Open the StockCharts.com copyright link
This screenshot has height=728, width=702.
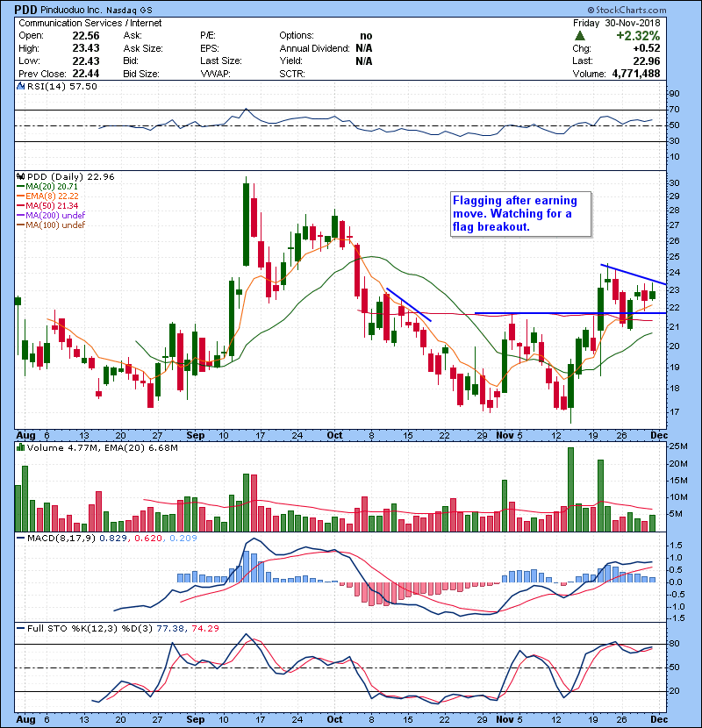pyautogui.click(x=627, y=10)
